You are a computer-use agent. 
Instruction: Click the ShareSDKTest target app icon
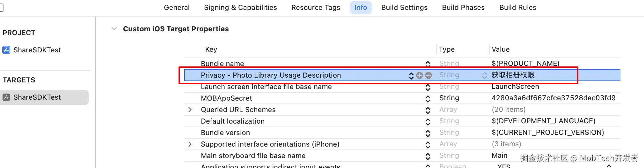coord(6,97)
